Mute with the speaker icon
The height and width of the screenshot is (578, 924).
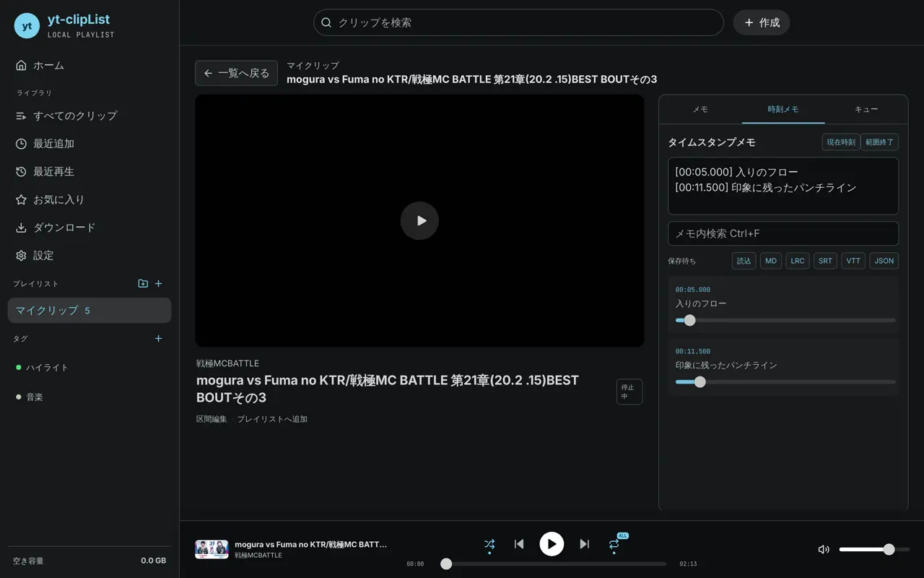(x=824, y=549)
